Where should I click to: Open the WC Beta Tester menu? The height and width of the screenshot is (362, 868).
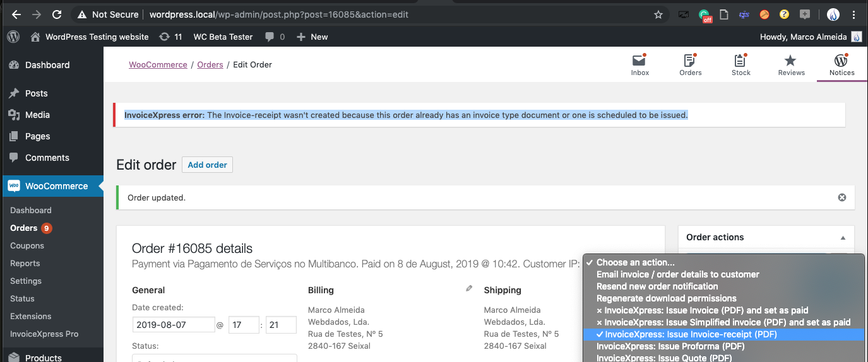[223, 37]
